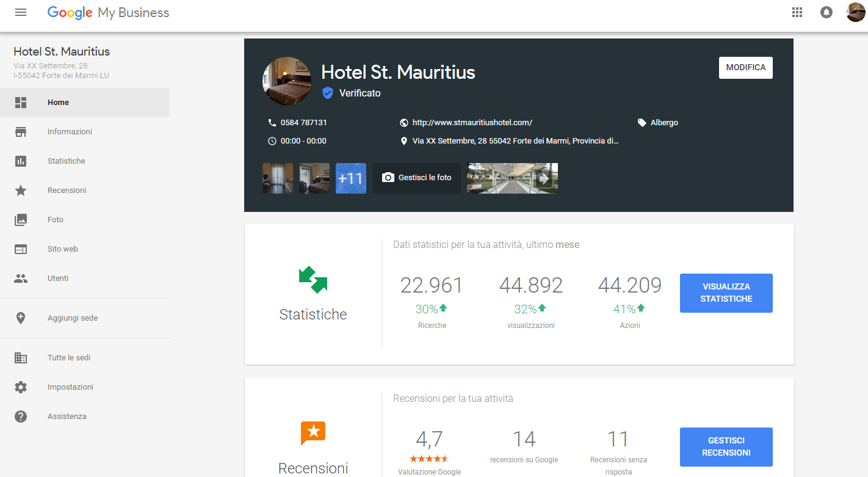Click the Sito web icon
The width and height of the screenshot is (868, 477).
point(21,249)
